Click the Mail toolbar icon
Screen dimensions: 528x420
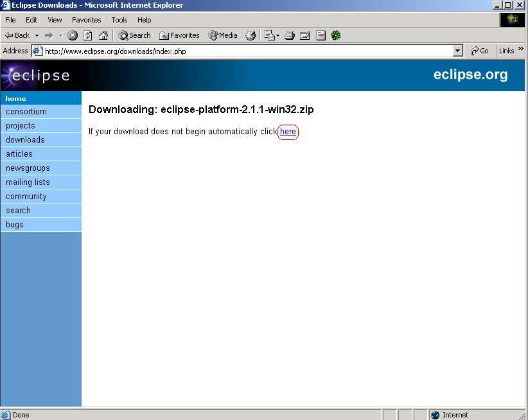click(x=270, y=35)
